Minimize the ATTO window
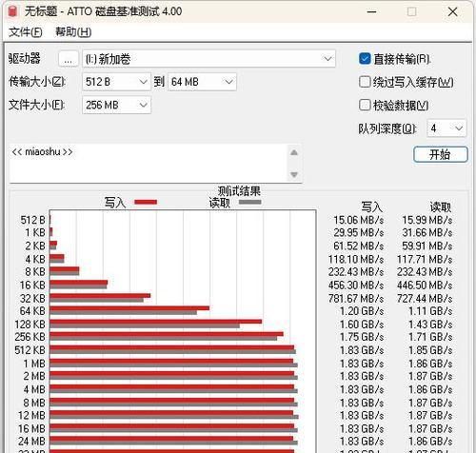476x453 pixels. pos(371,12)
